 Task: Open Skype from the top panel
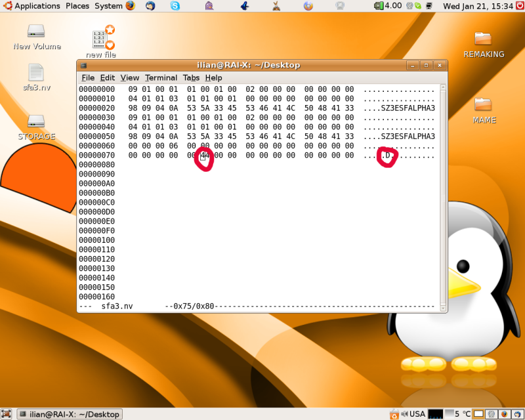point(175,6)
